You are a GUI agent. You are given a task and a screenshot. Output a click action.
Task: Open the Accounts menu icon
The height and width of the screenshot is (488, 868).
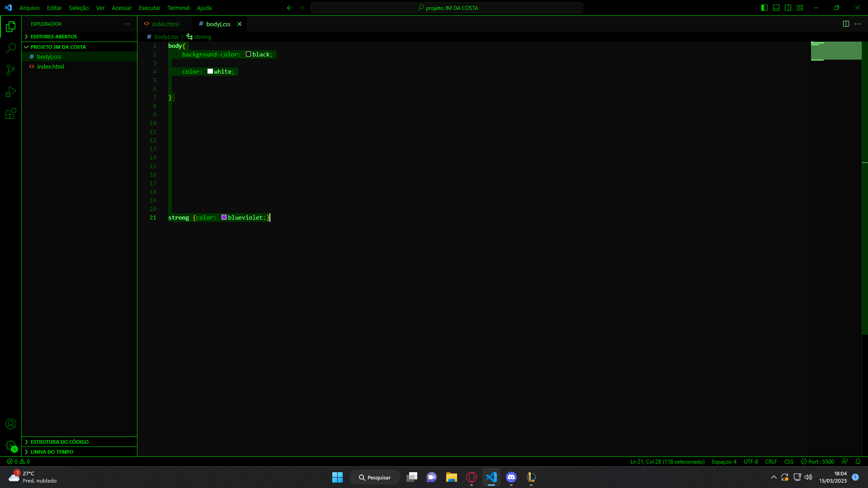11,424
